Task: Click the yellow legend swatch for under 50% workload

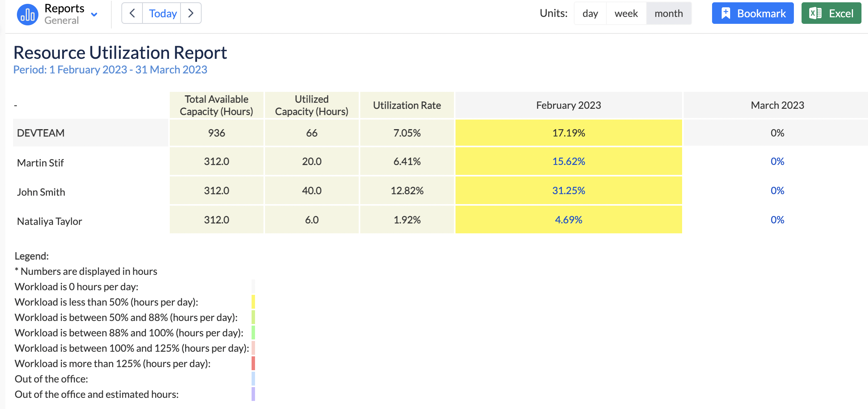Action: pos(253,302)
